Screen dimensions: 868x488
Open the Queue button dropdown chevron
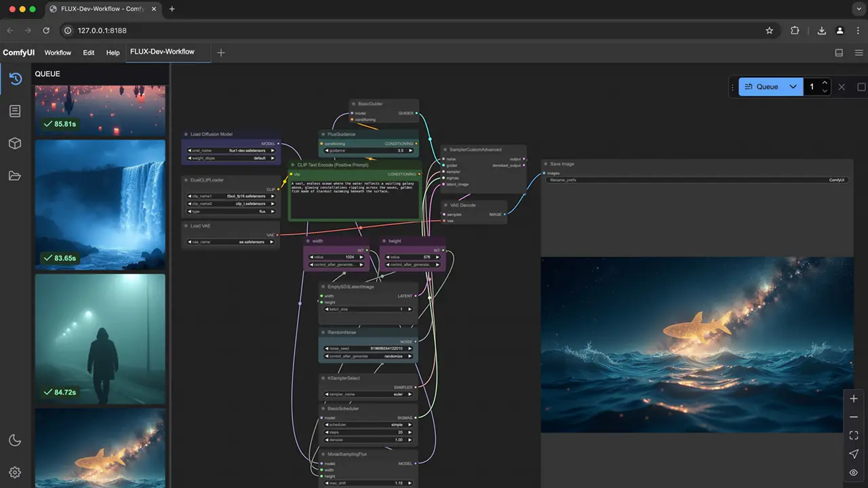793,87
